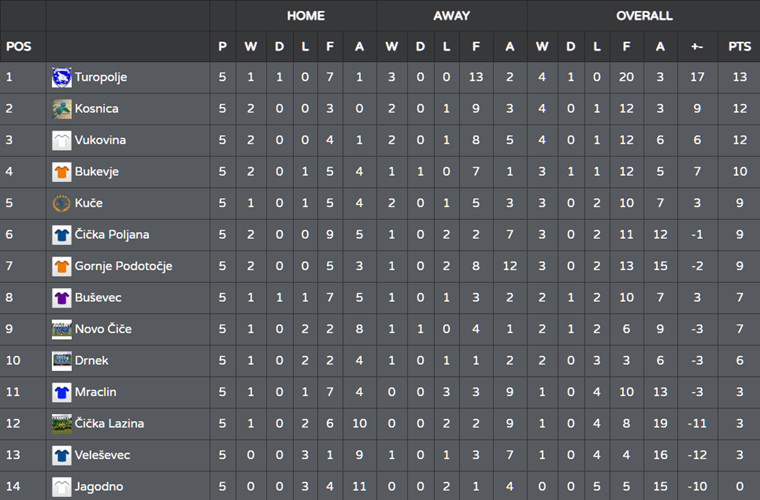
Task: Click Buševec's purple jersey icon
Action: pyautogui.click(x=62, y=298)
